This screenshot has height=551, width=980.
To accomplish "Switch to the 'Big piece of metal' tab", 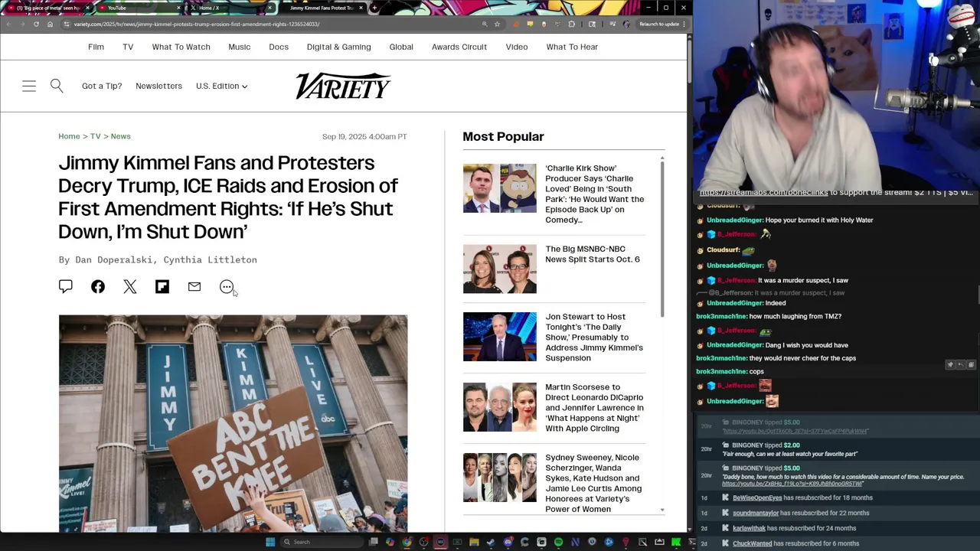I will coord(46,8).
